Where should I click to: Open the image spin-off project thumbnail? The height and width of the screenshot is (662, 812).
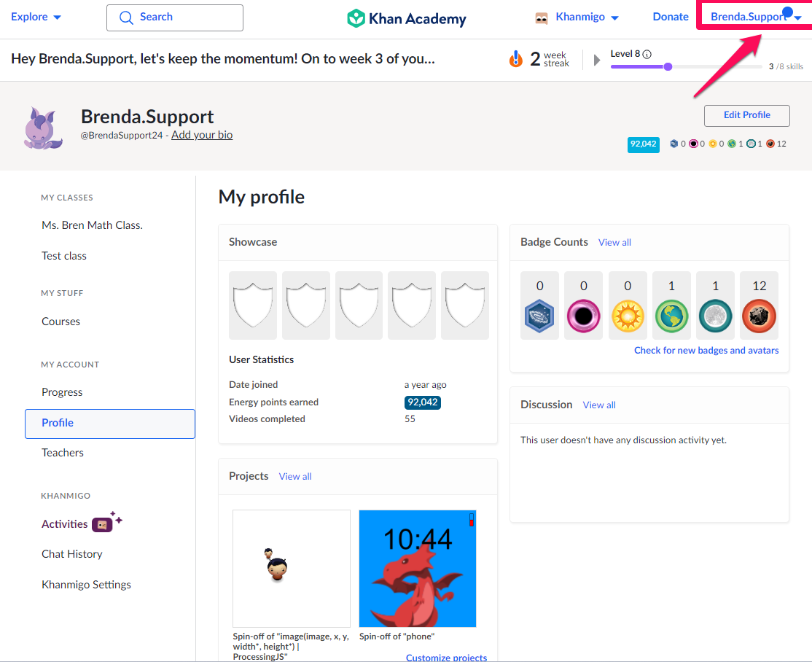point(292,568)
